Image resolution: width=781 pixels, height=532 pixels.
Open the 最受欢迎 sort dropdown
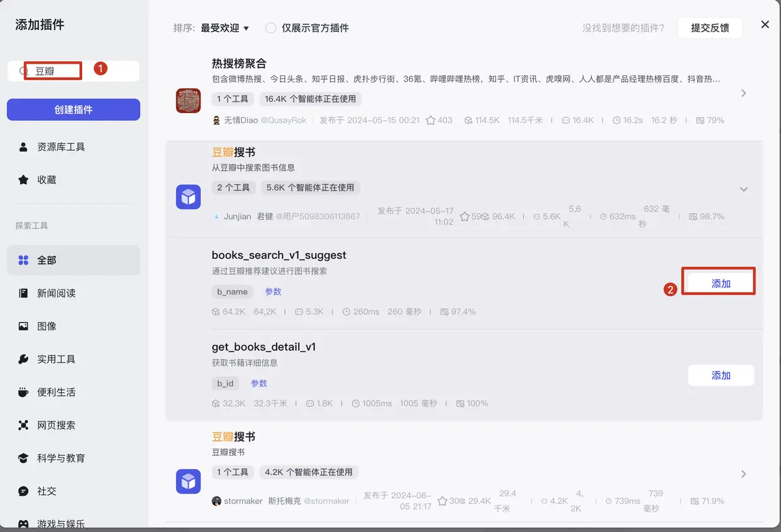point(225,28)
